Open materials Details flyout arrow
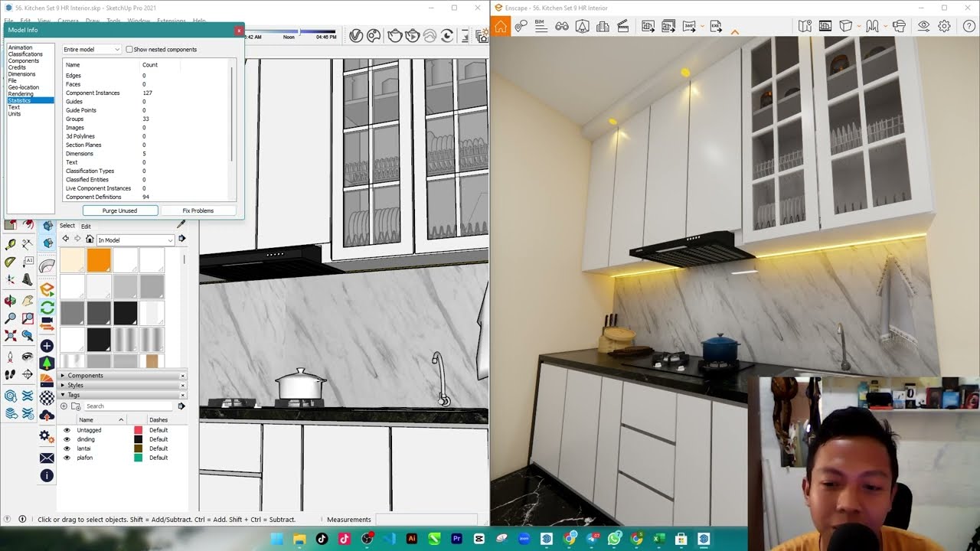This screenshot has height=551, width=980. [181, 240]
